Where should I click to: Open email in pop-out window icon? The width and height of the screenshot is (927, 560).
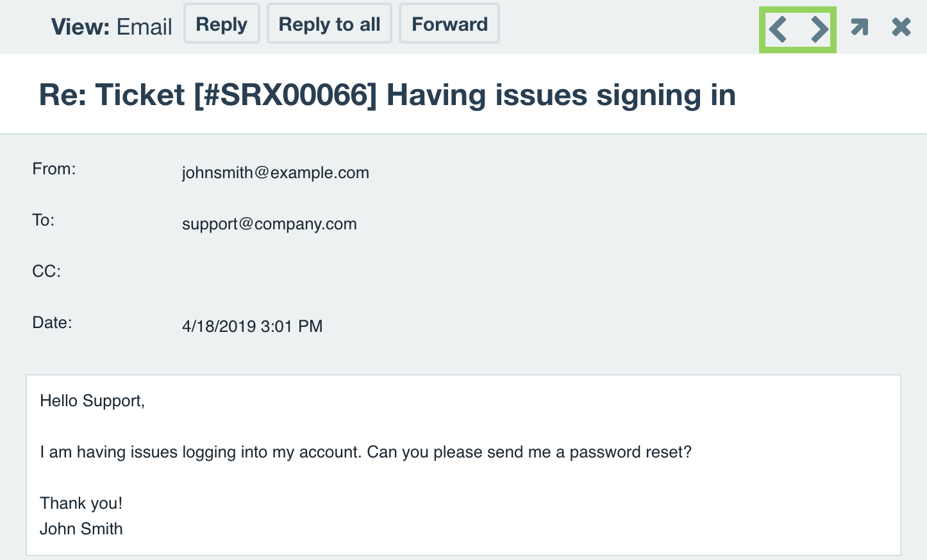[x=859, y=27]
